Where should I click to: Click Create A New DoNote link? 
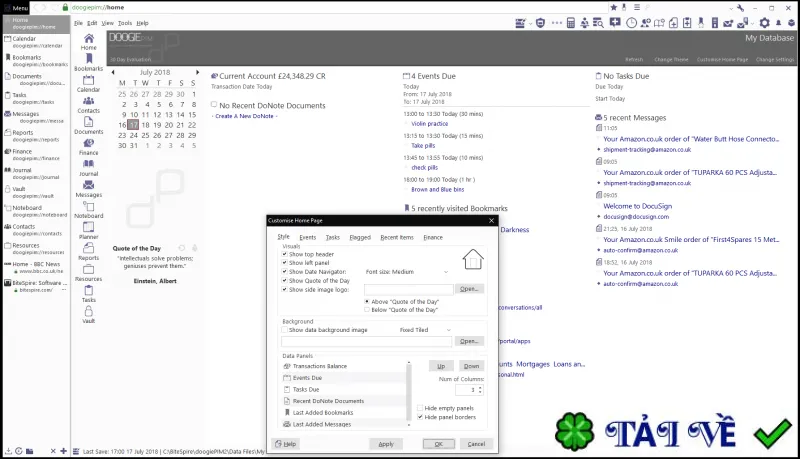click(x=244, y=116)
